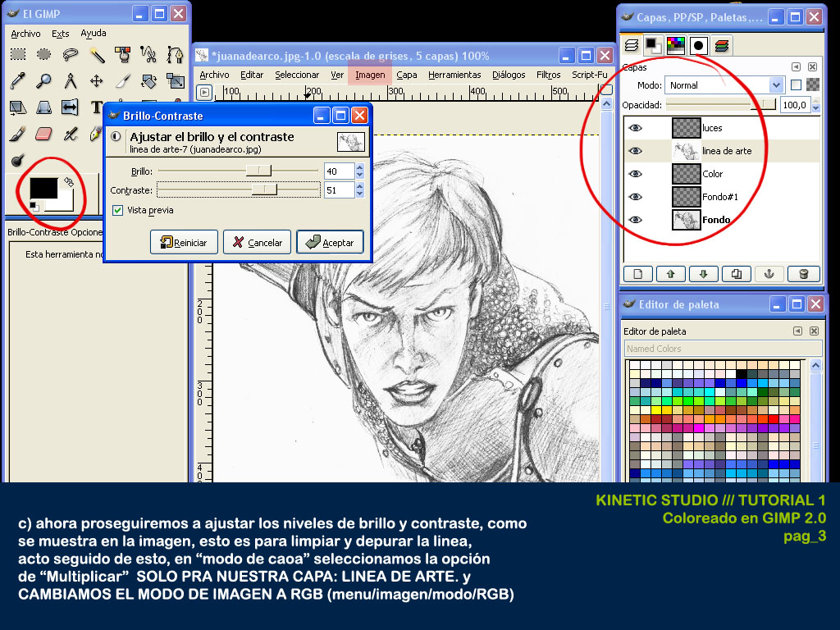Screen dimensions: 840x630
Task: Delete the layer with the trash button
Action: click(803, 274)
